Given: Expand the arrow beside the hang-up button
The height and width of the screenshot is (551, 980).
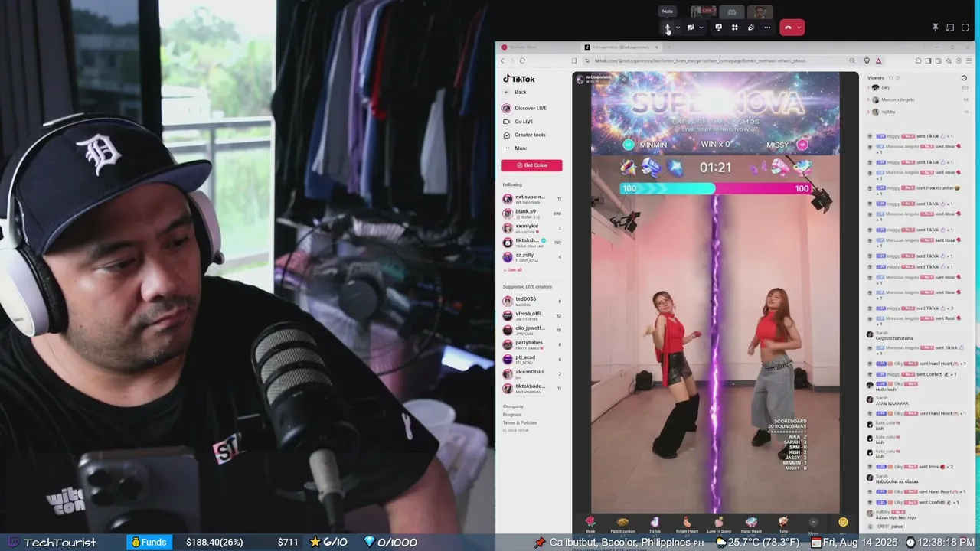Looking at the screenshot, I should [x=799, y=28].
